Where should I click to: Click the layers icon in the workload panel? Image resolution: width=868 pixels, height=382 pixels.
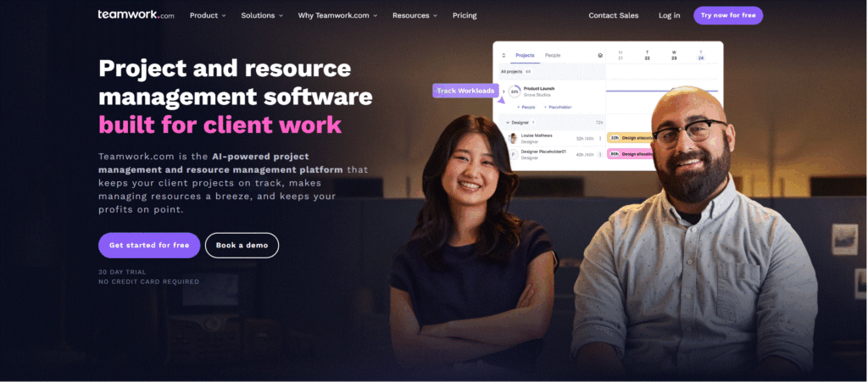tap(600, 55)
